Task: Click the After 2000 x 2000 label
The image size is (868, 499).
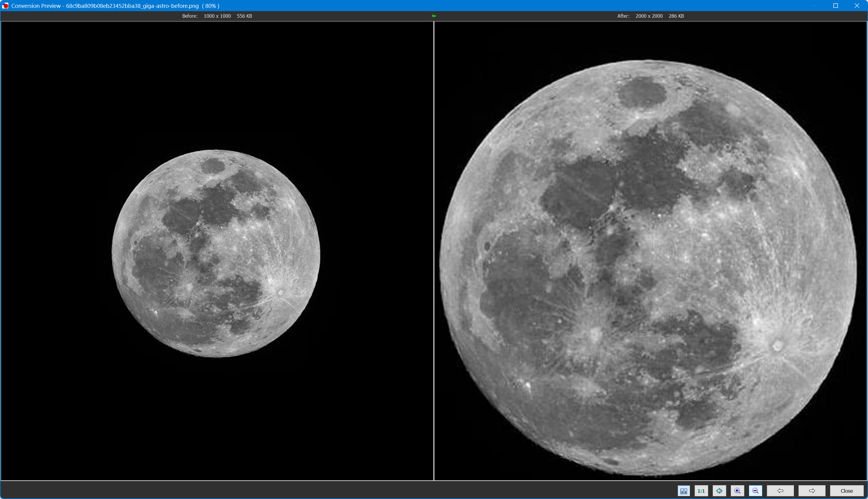Action: click(649, 16)
